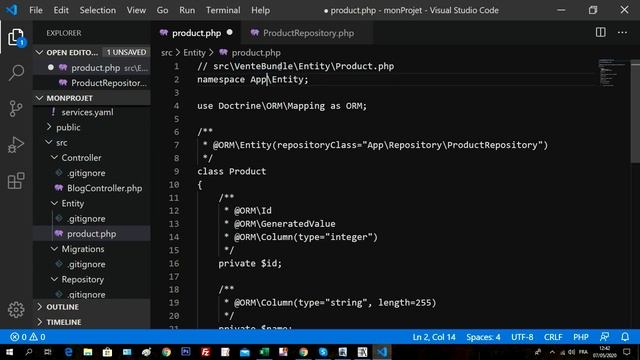Image resolution: width=640 pixels, height=360 pixels.
Task: Click the product.php breadcrumb segment
Action: 256,53
